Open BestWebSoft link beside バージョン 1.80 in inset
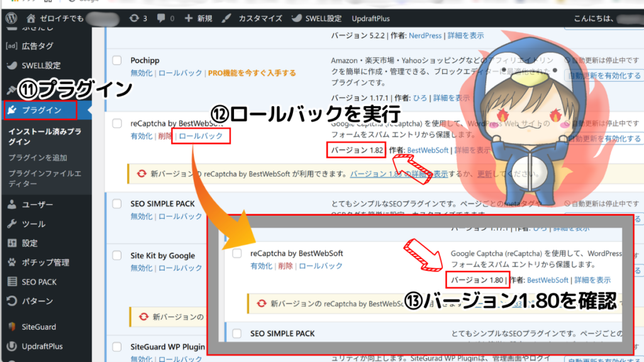The height and width of the screenshot is (362, 644). [x=548, y=280]
